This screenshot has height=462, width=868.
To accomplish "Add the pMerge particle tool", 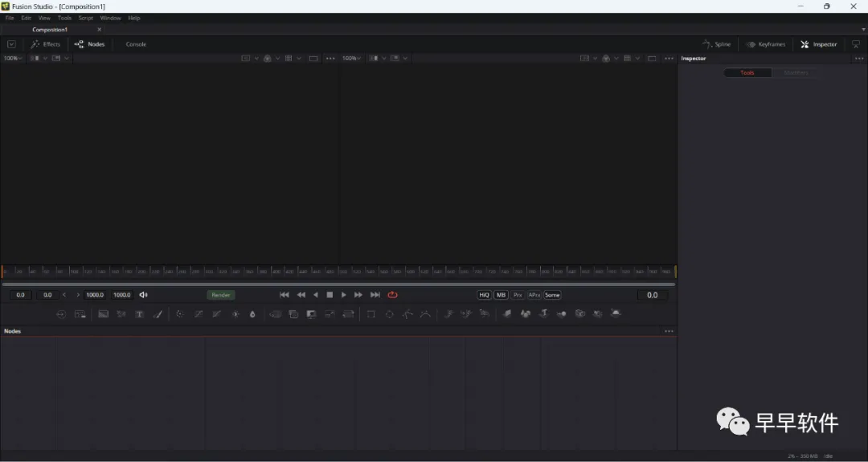I will coord(466,313).
